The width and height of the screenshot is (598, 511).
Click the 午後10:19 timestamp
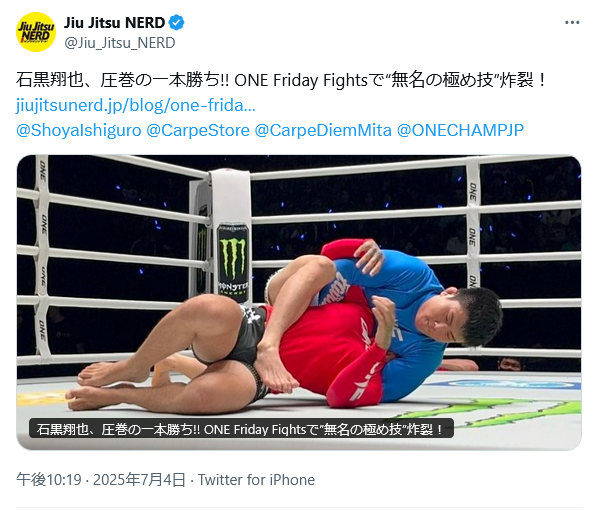pyautogui.click(x=49, y=480)
